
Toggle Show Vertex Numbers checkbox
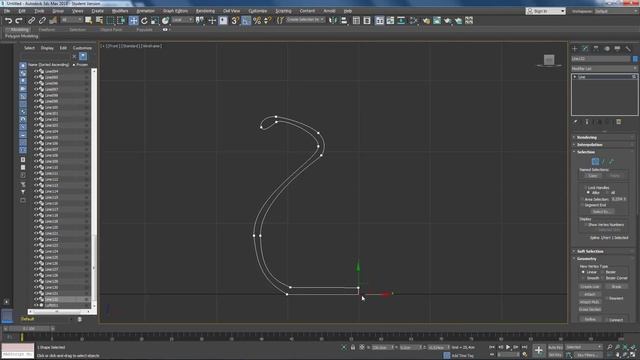pyautogui.click(x=585, y=225)
